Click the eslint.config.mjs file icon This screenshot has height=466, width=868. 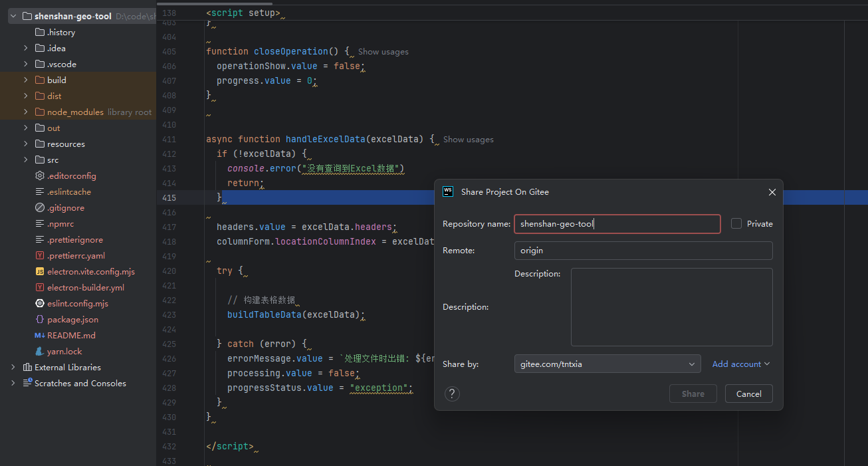(x=40, y=304)
